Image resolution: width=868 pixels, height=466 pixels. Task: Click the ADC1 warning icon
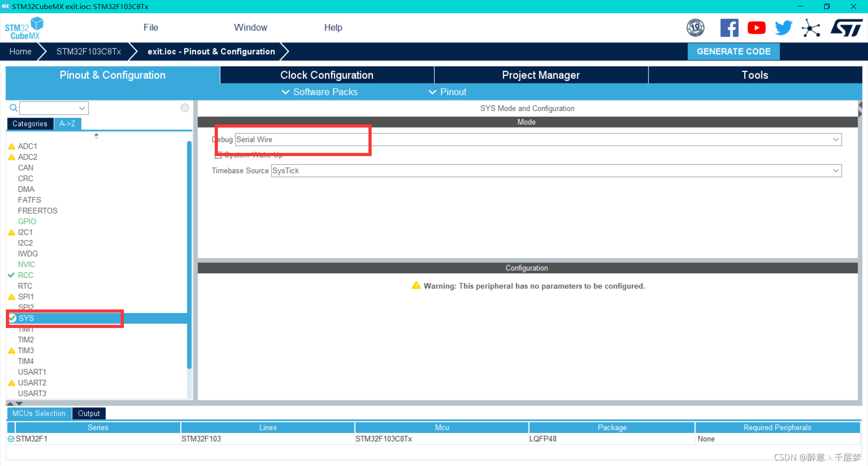pyautogui.click(x=12, y=147)
